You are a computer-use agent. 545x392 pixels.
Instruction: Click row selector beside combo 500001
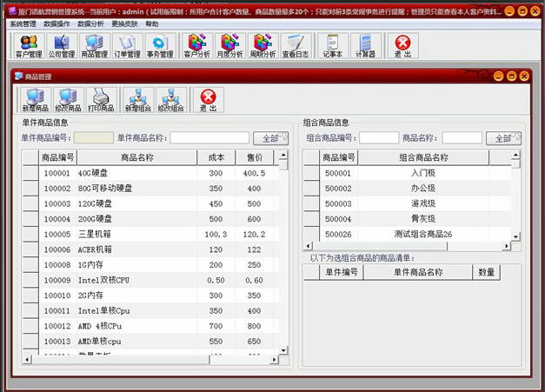coord(312,173)
